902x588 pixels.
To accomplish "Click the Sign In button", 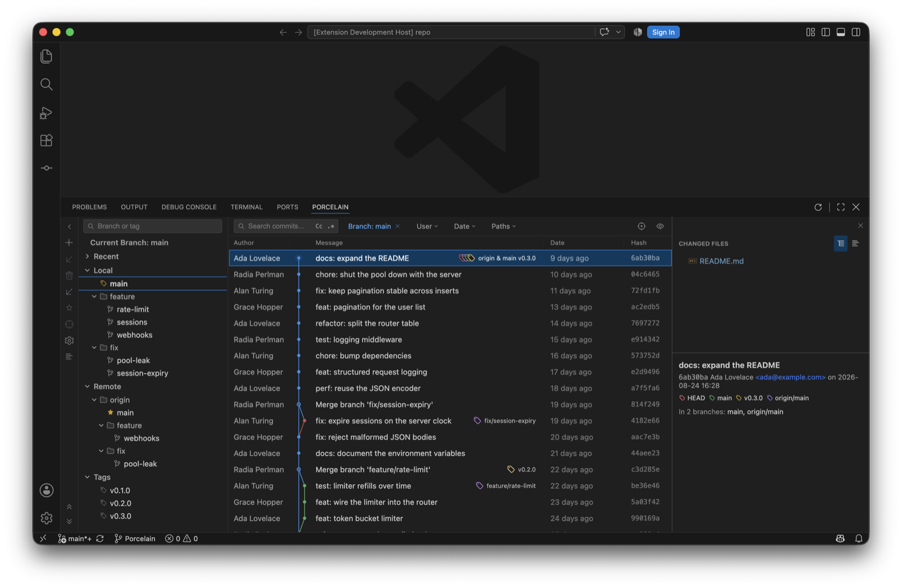I will tap(663, 32).
